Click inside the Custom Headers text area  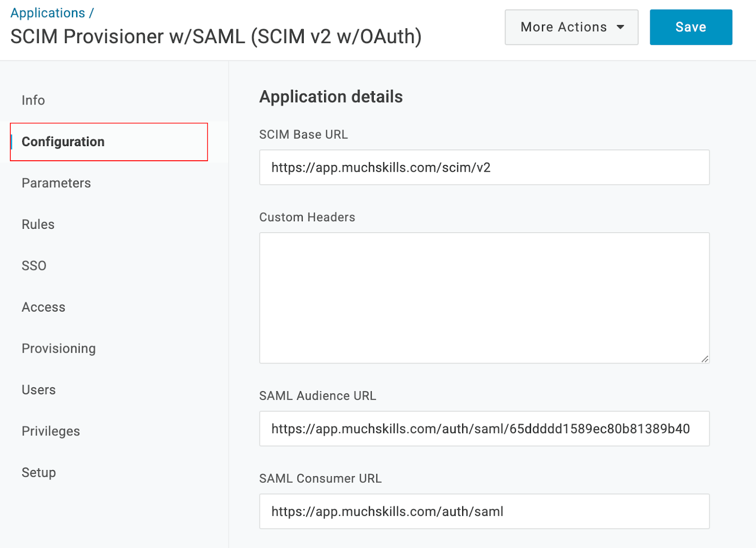tap(484, 298)
